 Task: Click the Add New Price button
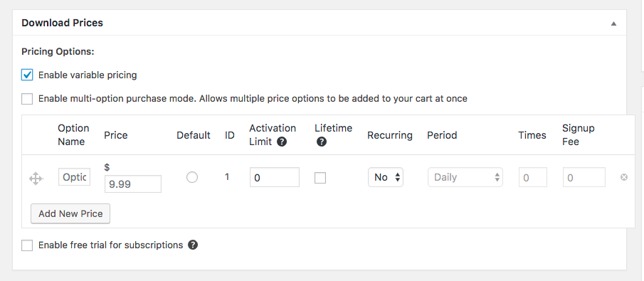(70, 213)
